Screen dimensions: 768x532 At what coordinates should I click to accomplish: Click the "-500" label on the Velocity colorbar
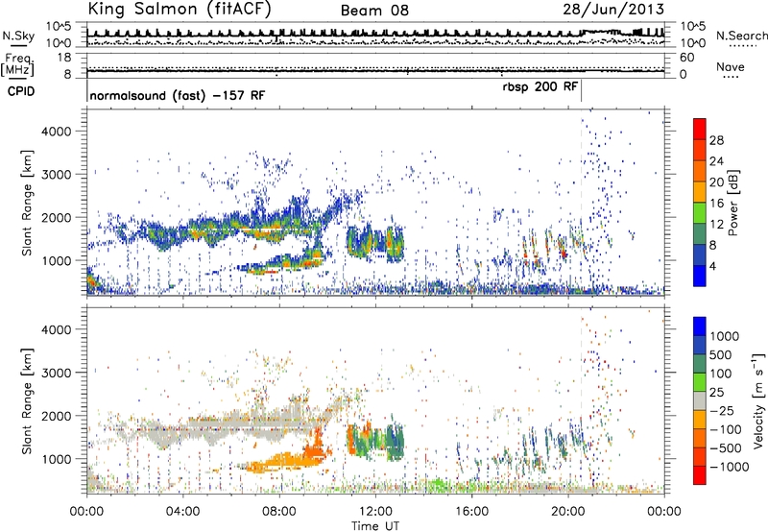pyautogui.click(x=726, y=447)
